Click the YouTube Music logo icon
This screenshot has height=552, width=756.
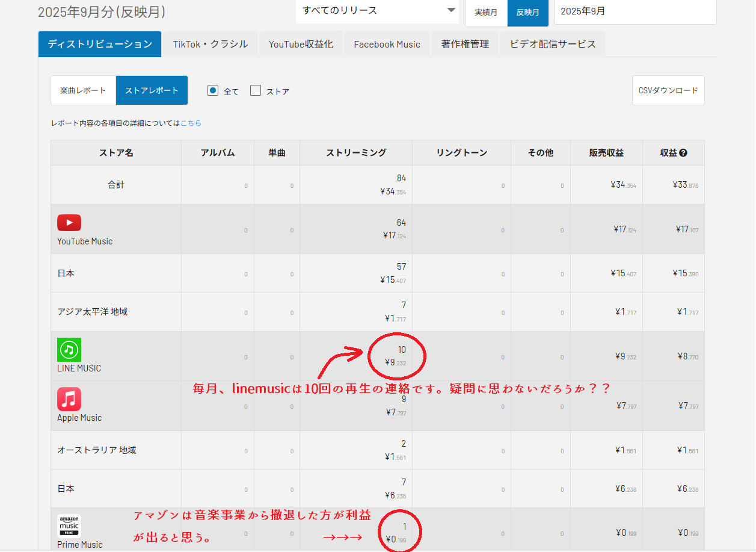[69, 223]
